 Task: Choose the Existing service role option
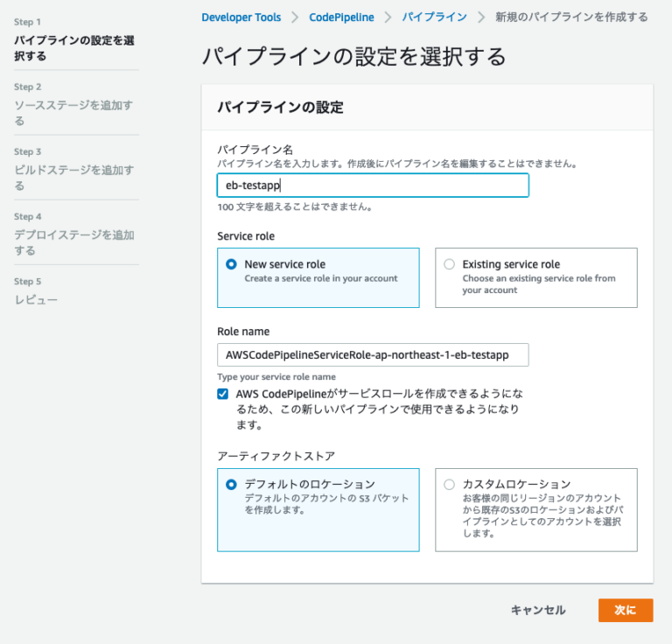(x=450, y=264)
